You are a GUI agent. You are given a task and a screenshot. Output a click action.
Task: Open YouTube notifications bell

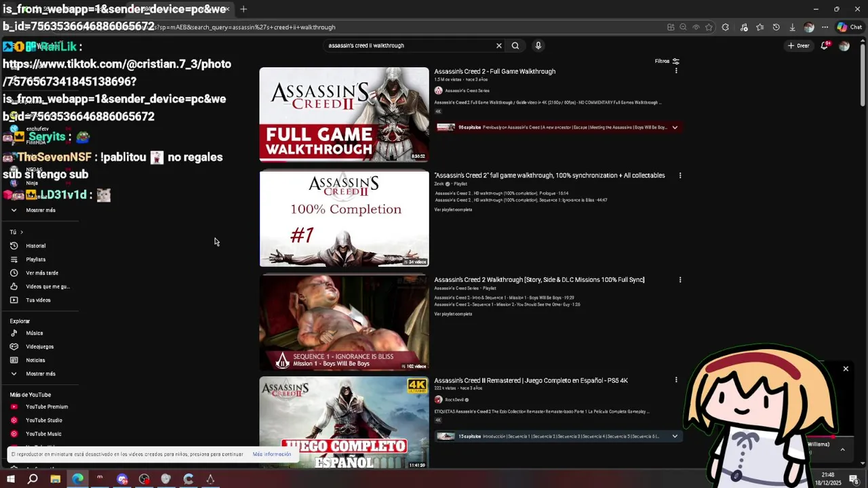(825, 45)
